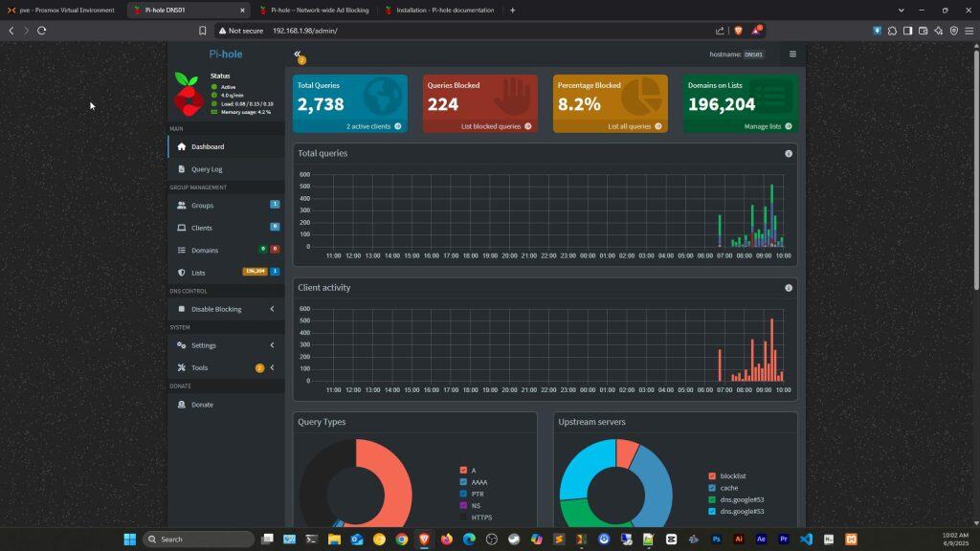Toggle the light-blue dns.google#53 checkbox
The height and width of the screenshot is (551, 980).
click(712, 512)
